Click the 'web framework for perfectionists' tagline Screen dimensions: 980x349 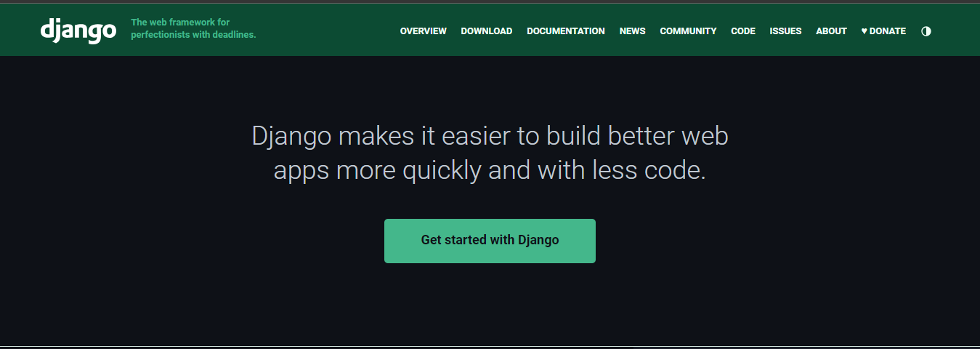coord(193,28)
